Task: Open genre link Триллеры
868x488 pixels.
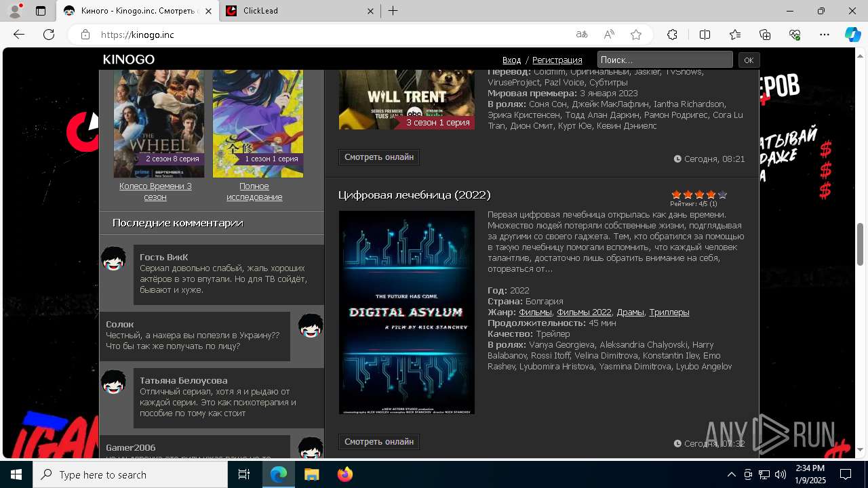Action: click(669, 312)
